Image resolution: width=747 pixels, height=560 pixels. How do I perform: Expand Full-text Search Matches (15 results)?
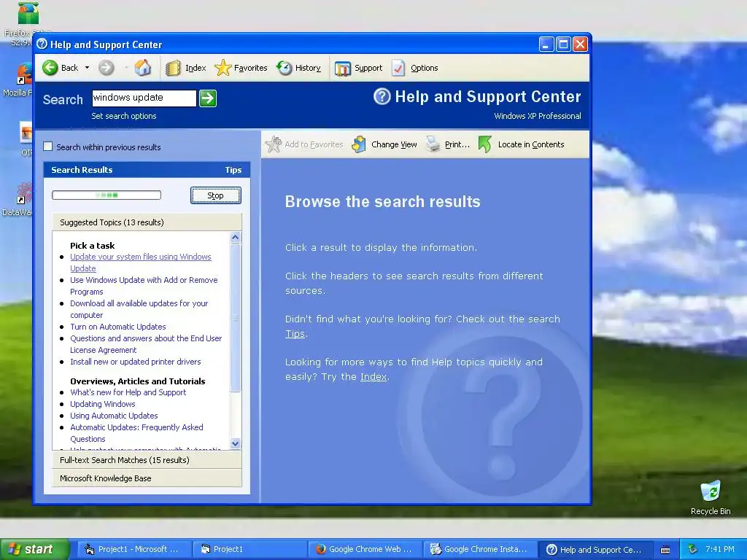[x=147, y=460]
